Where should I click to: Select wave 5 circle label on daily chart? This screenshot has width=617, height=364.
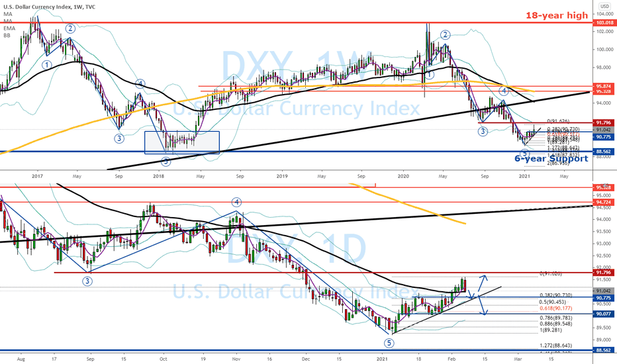(x=389, y=343)
